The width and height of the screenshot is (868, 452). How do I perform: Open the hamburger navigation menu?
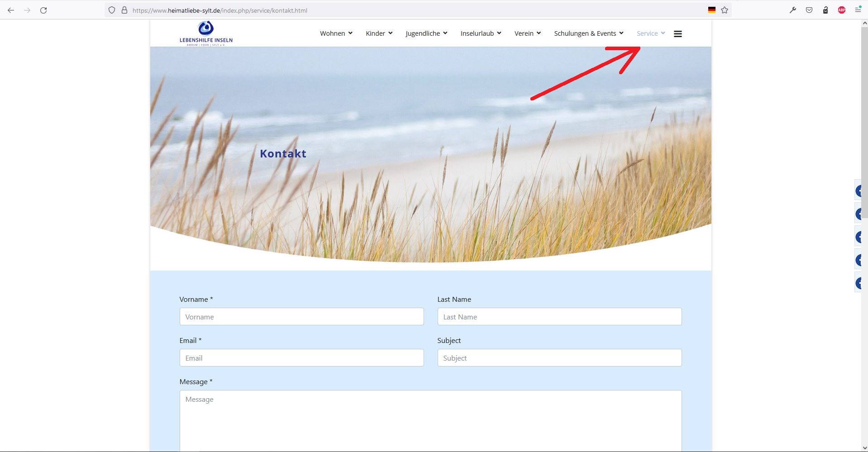(678, 33)
